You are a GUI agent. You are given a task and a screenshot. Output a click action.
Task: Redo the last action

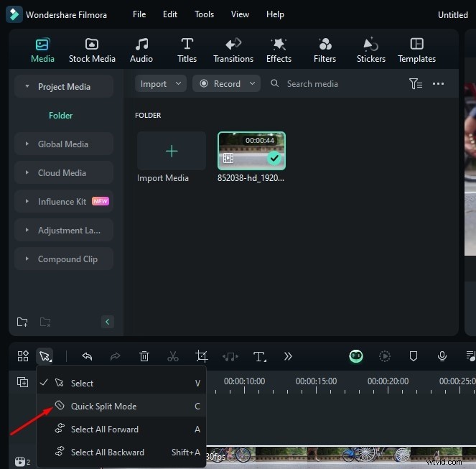[116, 356]
